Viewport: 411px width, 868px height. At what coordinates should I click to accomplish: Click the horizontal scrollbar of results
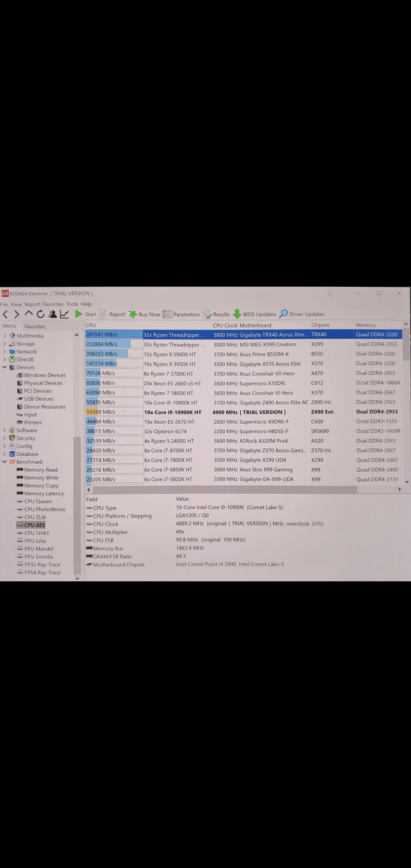click(x=225, y=489)
